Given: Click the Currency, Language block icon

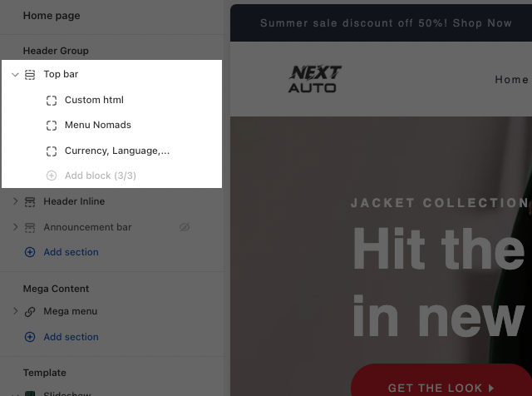Looking at the screenshot, I should pos(52,151).
